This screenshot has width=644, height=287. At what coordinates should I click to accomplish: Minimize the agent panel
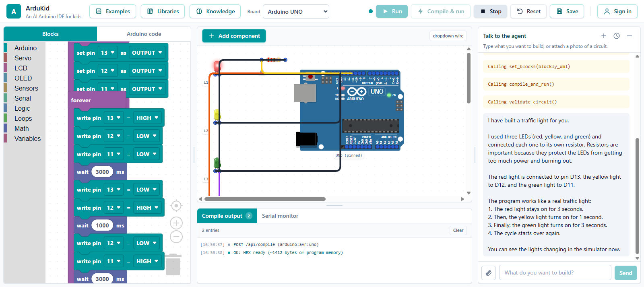pyautogui.click(x=630, y=36)
